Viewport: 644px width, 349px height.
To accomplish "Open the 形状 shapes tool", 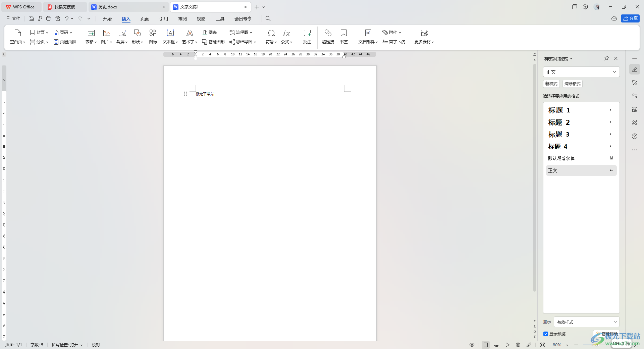I will pos(137,37).
